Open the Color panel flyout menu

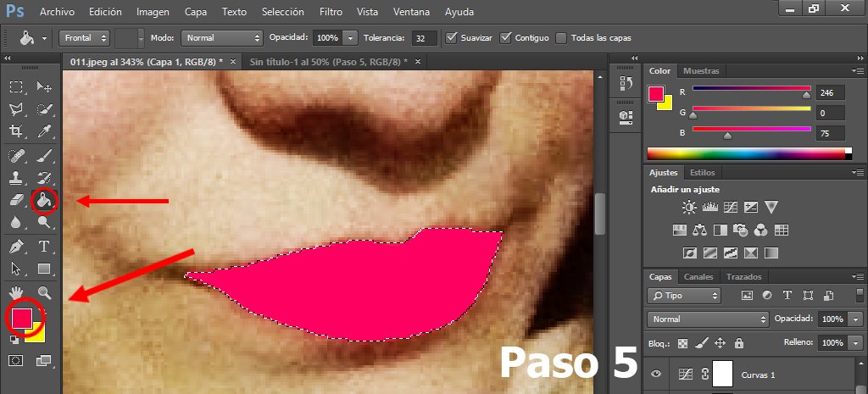pos(858,71)
